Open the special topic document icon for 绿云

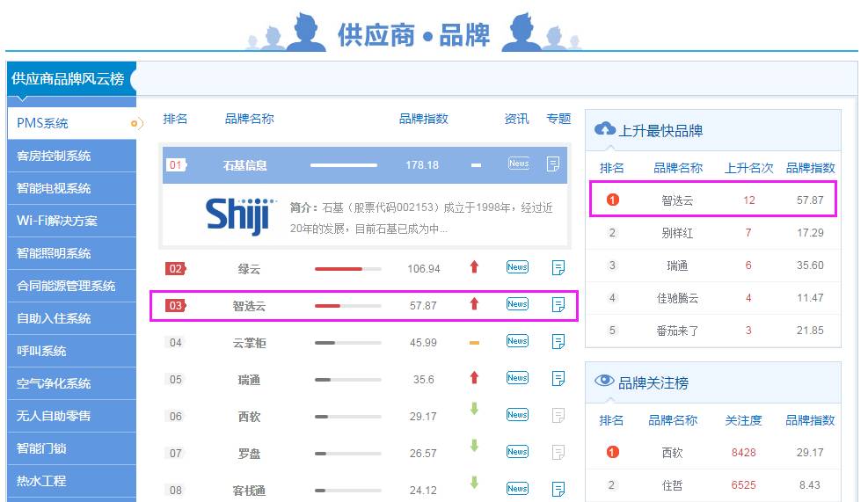click(x=558, y=268)
